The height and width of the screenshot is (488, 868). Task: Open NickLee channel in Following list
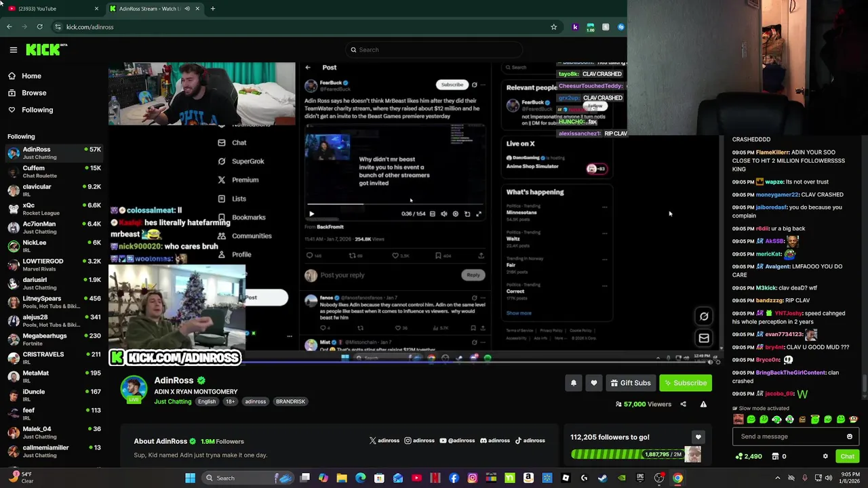pyautogui.click(x=54, y=246)
